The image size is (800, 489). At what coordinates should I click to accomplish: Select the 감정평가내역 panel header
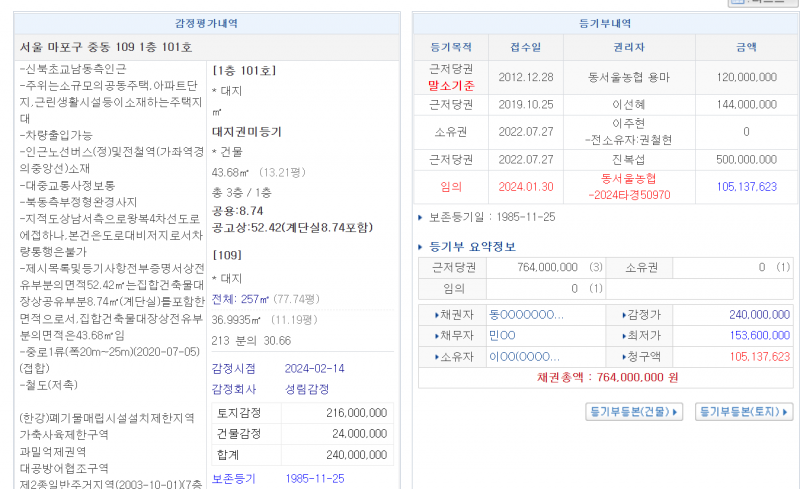click(206, 23)
